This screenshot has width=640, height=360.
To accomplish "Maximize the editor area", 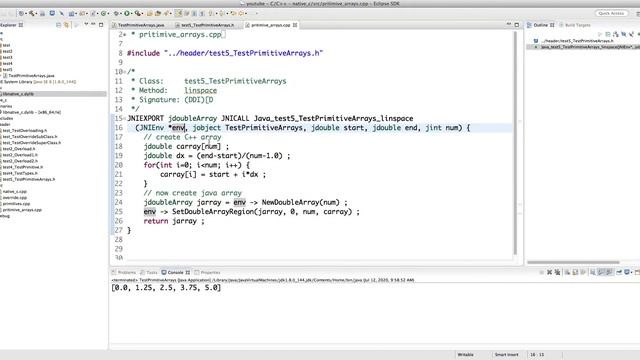I will (517, 24).
